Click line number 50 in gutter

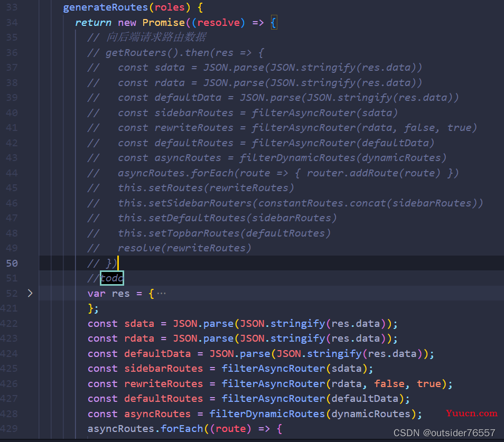(12, 264)
